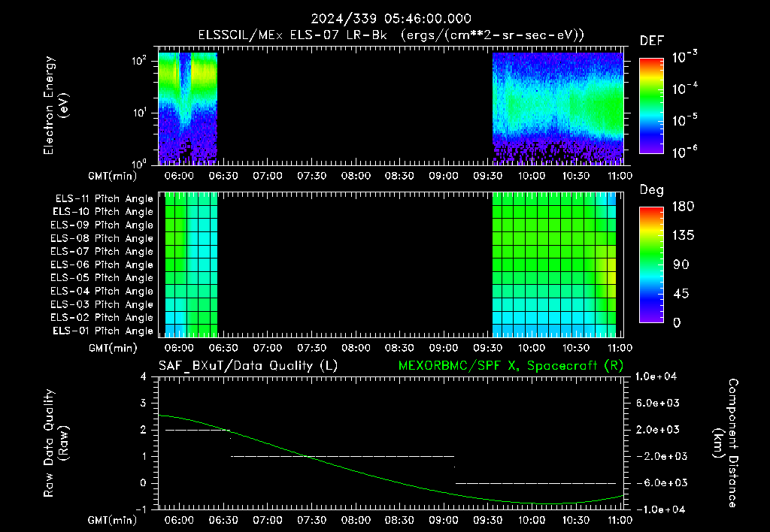Image resolution: width=770 pixels, height=532 pixels.
Task: Click GMT(min) label under the pitch angle panel
Action: coord(113,348)
